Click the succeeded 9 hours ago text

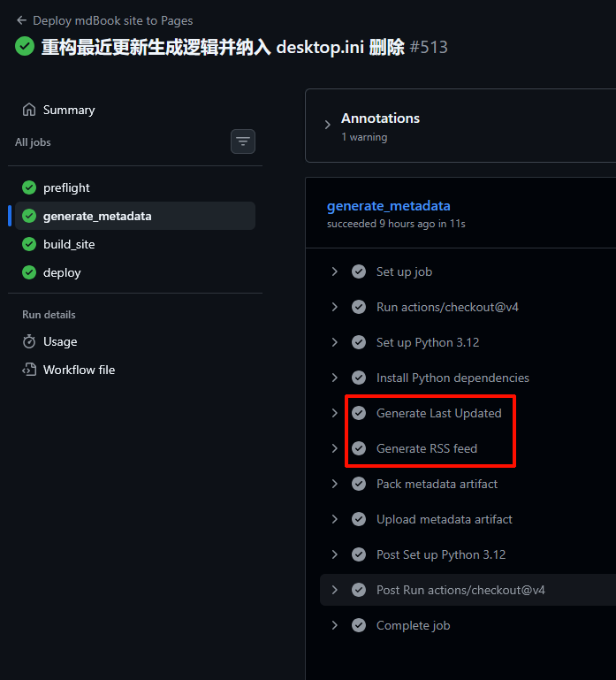coord(396,224)
